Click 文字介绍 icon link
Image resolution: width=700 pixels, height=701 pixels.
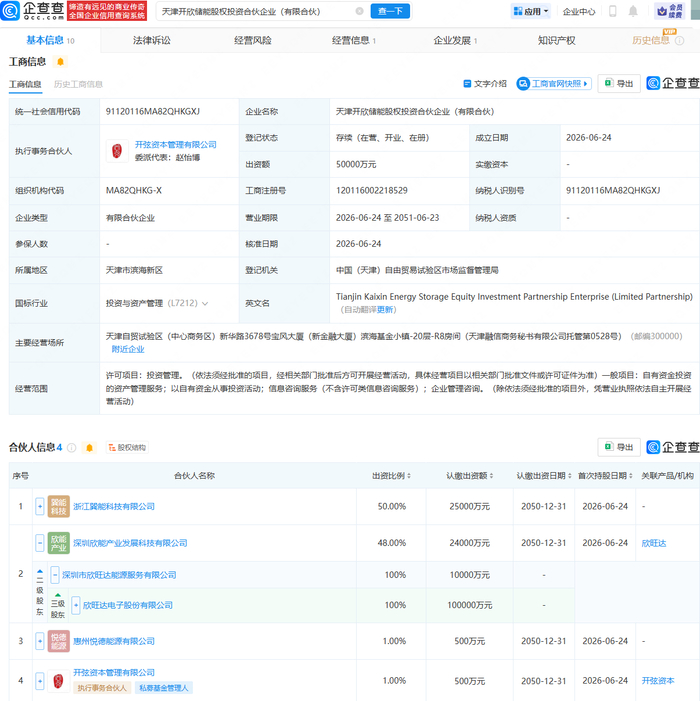click(485, 84)
